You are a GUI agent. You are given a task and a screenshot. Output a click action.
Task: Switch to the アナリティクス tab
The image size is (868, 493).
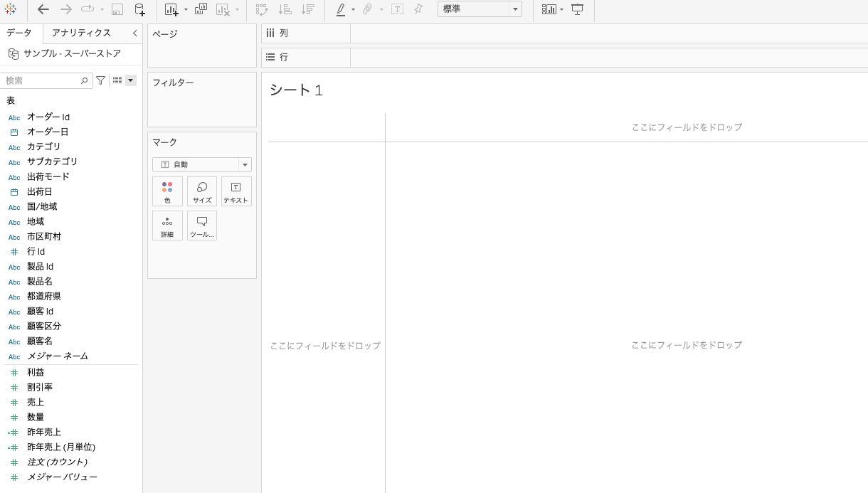pyautogui.click(x=81, y=33)
